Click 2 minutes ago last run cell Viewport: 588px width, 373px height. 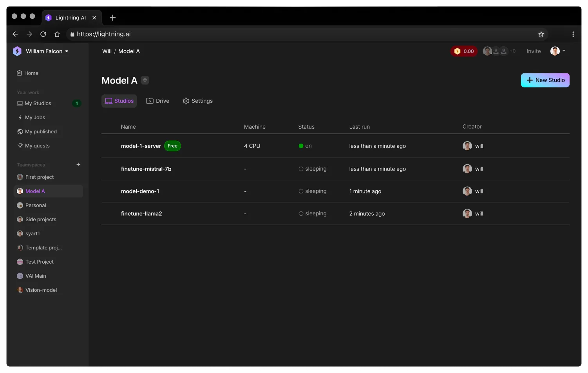click(x=367, y=214)
